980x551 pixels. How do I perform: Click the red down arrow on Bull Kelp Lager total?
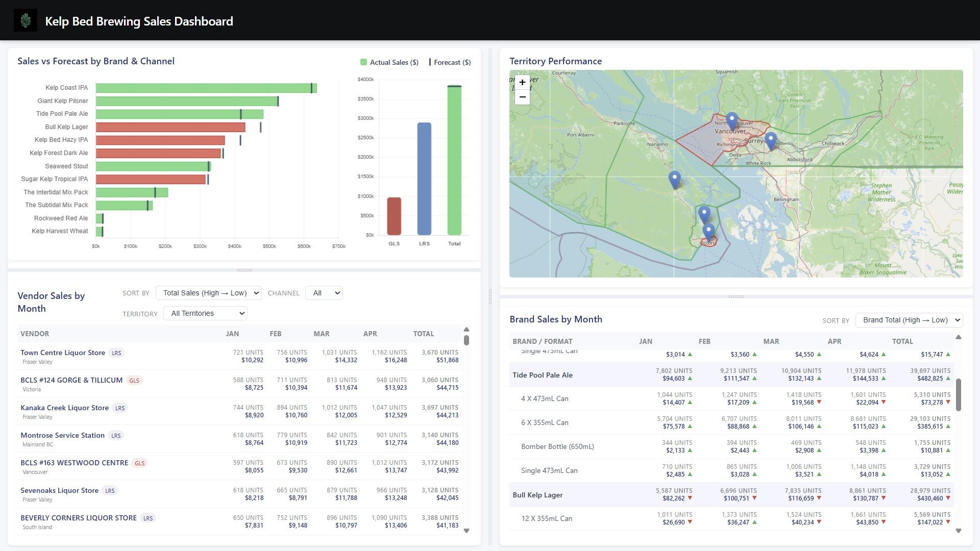pos(948,499)
